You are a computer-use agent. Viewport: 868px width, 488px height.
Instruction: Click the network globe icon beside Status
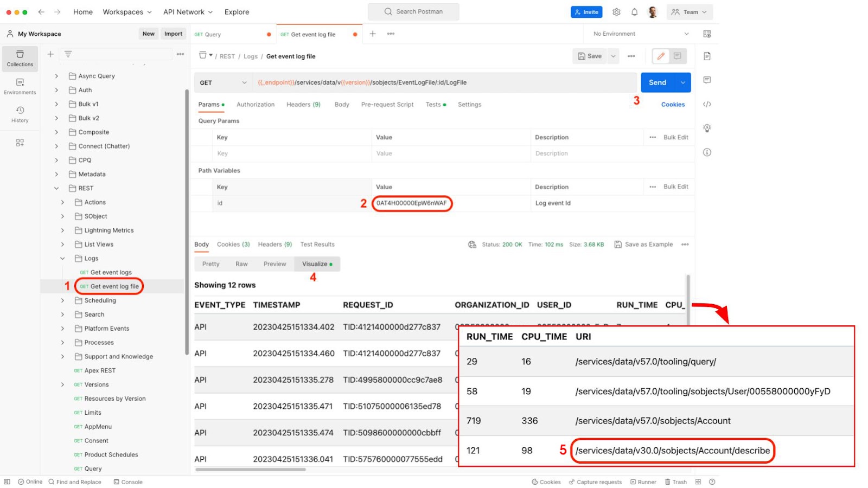(472, 245)
